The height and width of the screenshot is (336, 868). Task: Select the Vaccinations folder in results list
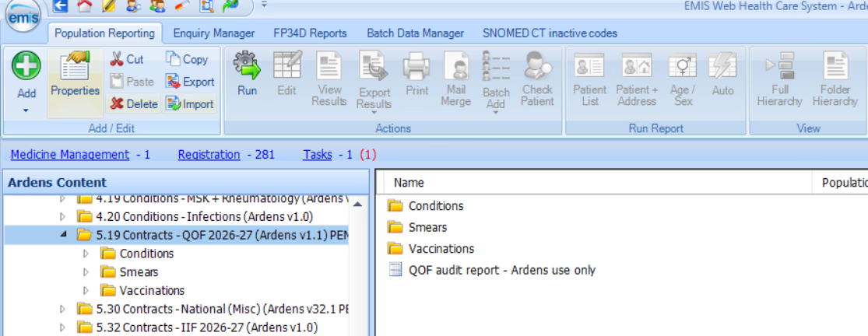click(x=431, y=249)
